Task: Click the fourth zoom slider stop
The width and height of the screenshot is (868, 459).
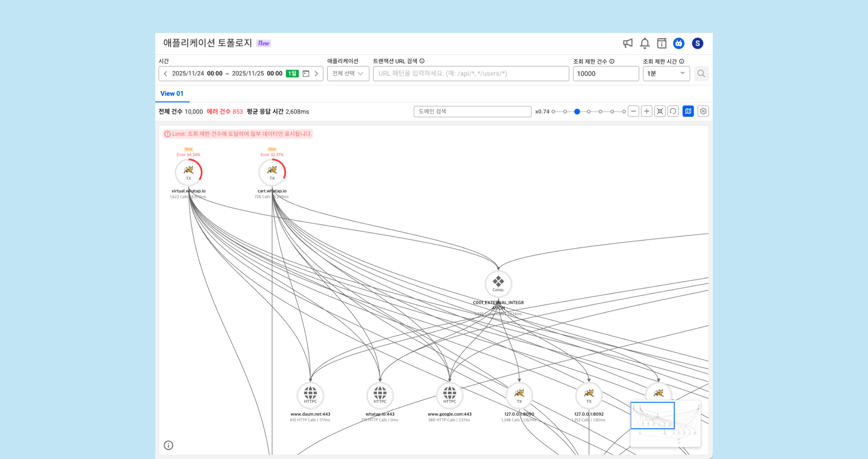Action: 589,112
